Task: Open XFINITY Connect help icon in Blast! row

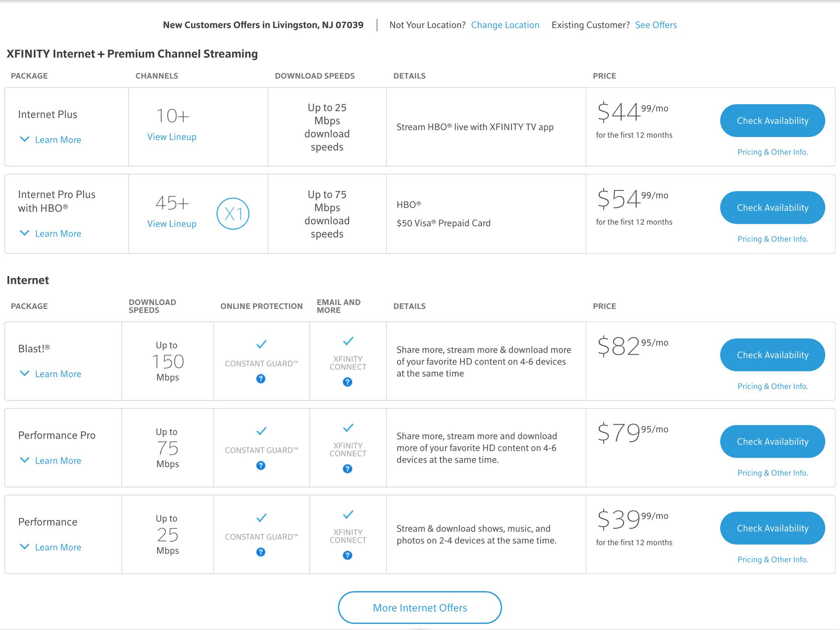Action: click(348, 382)
